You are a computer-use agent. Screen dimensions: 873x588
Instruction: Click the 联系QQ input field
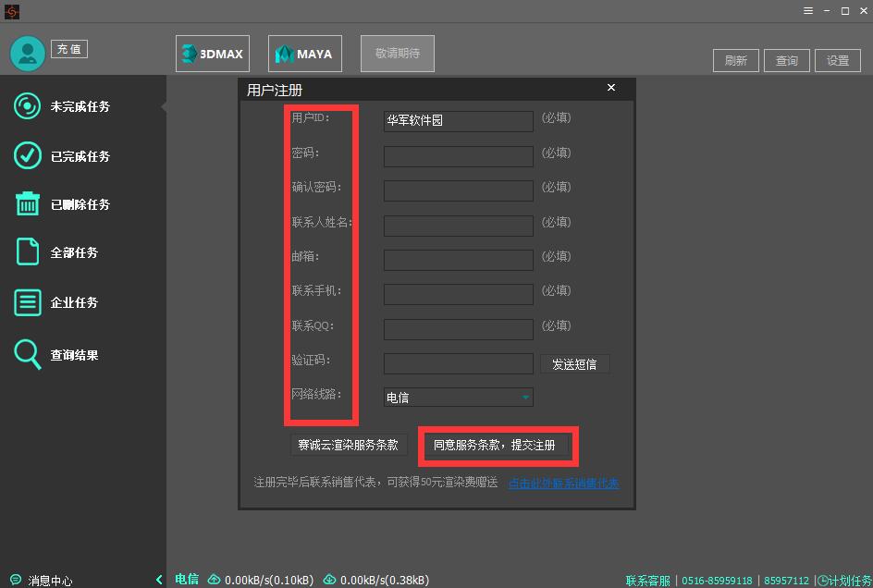458,329
